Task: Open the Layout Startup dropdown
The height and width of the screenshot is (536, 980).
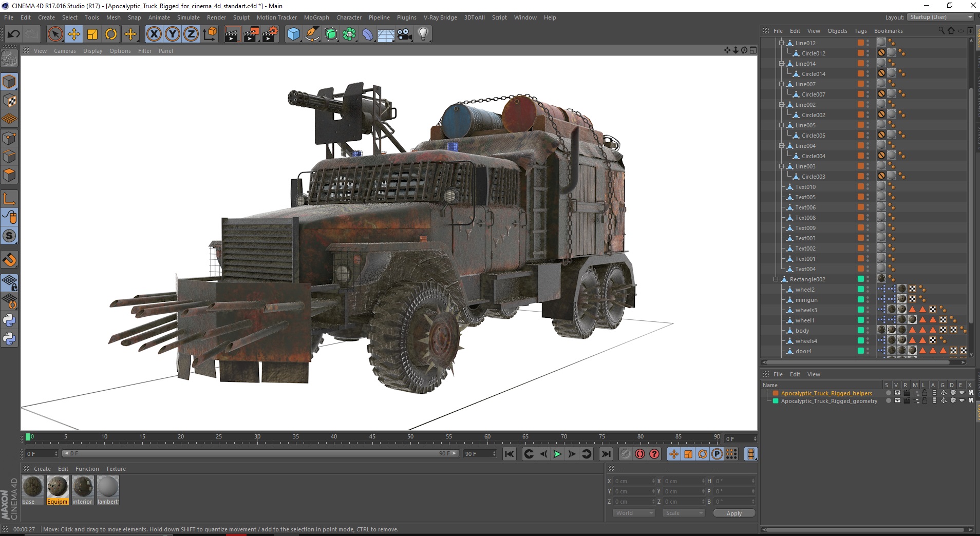Action: pyautogui.click(x=941, y=17)
